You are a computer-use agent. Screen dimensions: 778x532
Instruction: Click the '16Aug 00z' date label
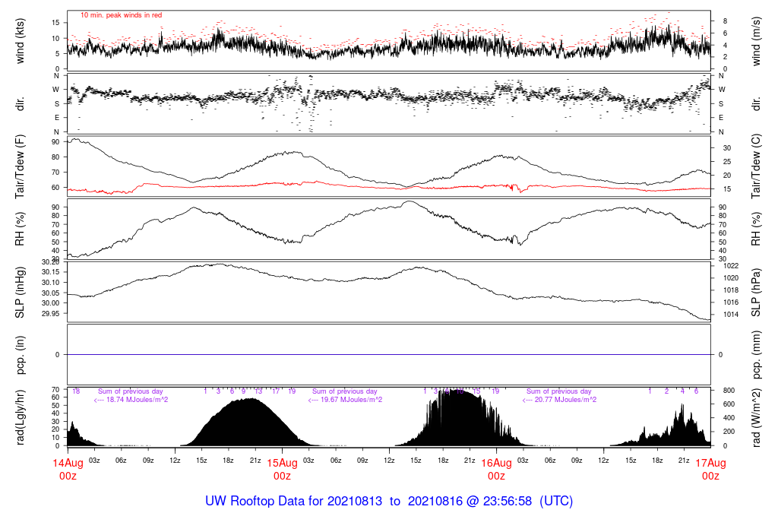496,470
